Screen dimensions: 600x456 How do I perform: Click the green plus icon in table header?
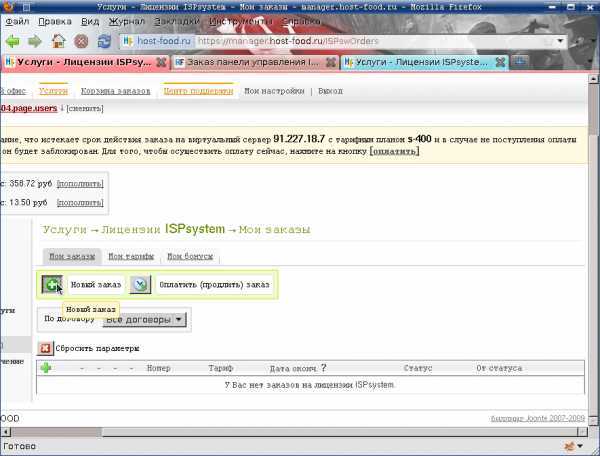coord(46,368)
